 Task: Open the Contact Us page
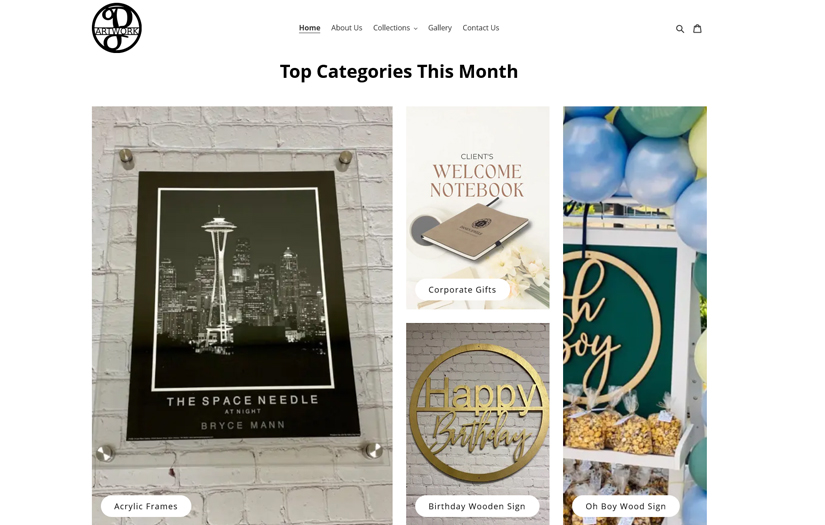point(481,28)
